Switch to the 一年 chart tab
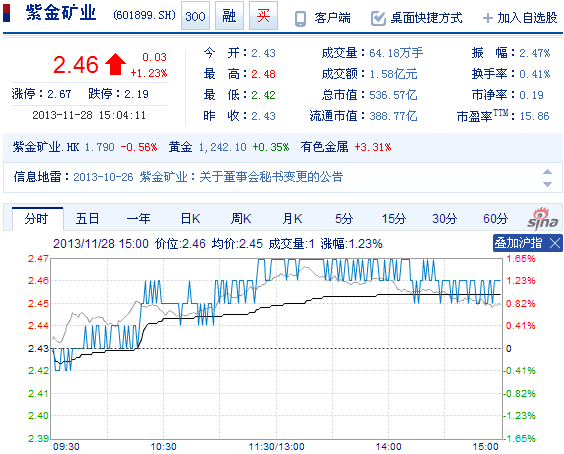This screenshot has width=564, height=454. (138, 219)
